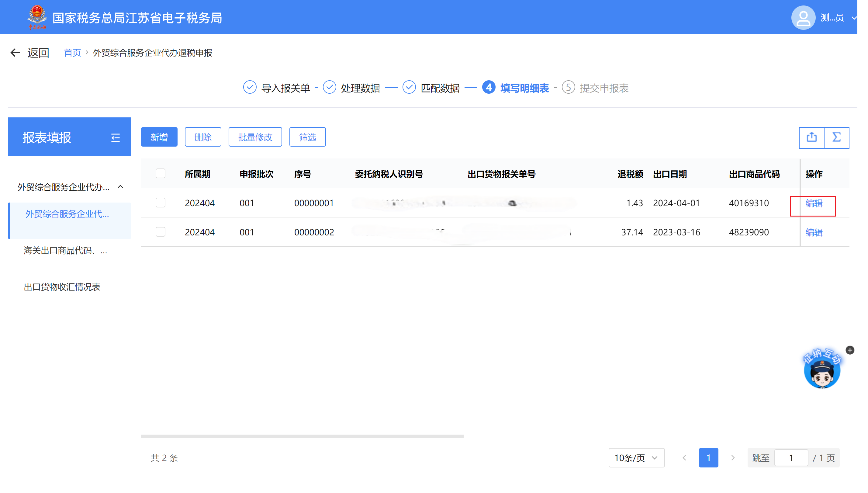Screen dimensions: 868x493
Task: Click the user avatar icon
Action: (803, 18)
